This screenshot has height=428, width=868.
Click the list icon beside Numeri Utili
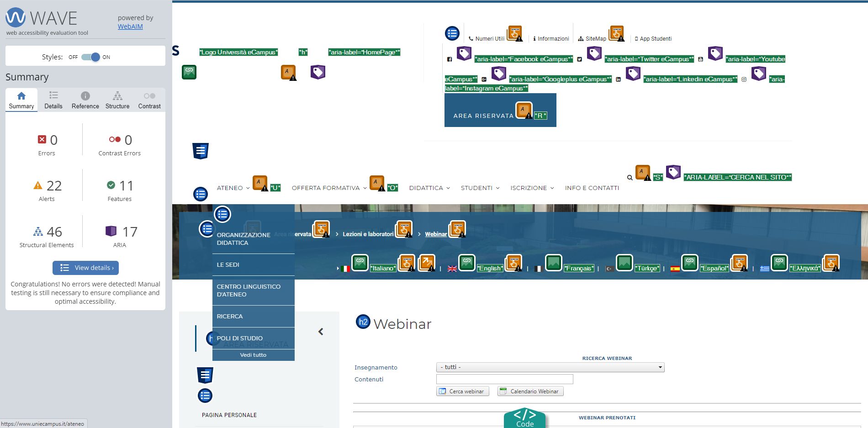click(452, 33)
